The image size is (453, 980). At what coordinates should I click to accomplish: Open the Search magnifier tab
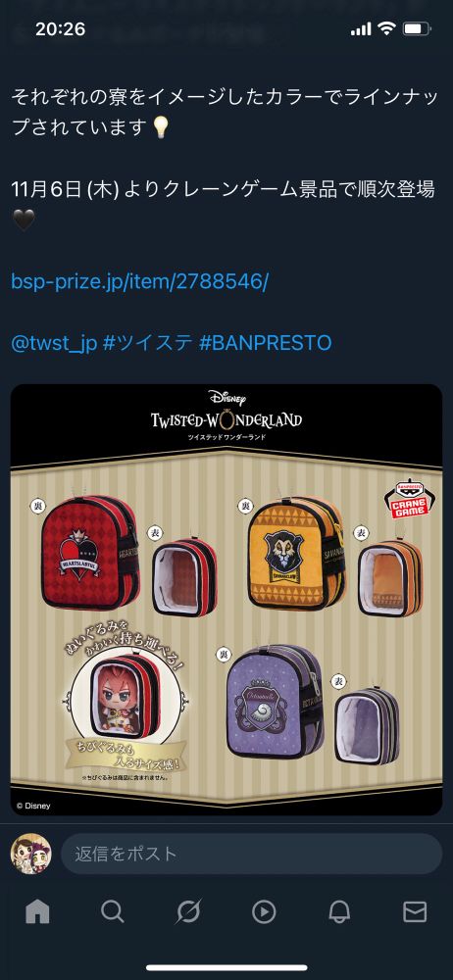pos(113,912)
